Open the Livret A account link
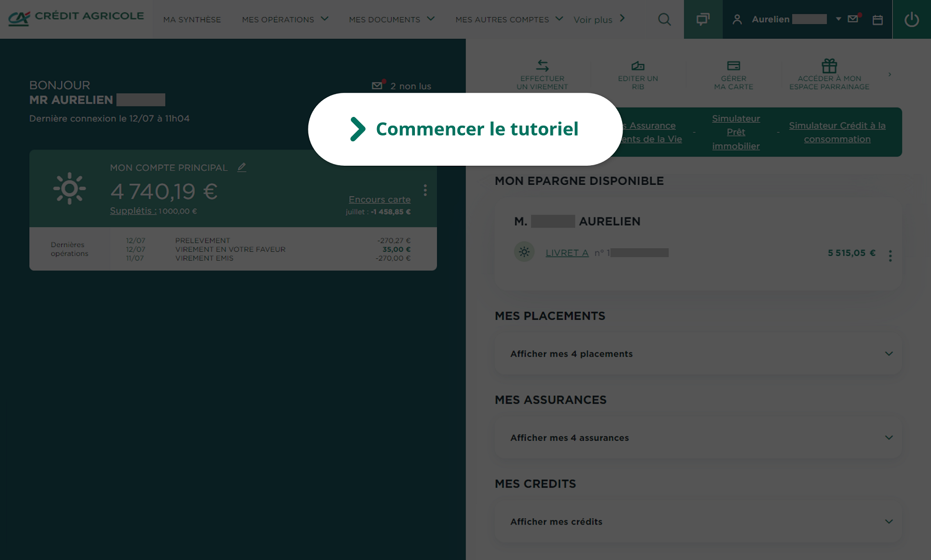Image resolution: width=931 pixels, height=560 pixels. [x=567, y=253]
